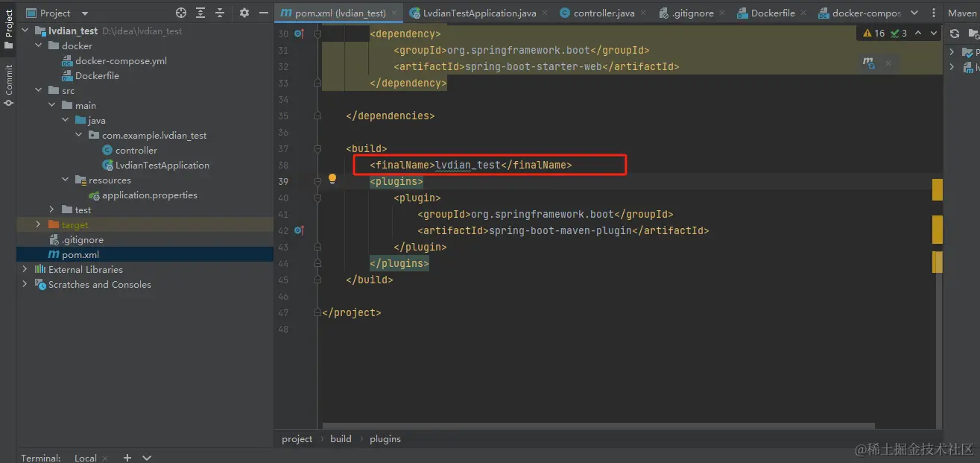Click gutter icon on line 42
Viewport: 980px width, 463px height.
pyautogui.click(x=299, y=230)
